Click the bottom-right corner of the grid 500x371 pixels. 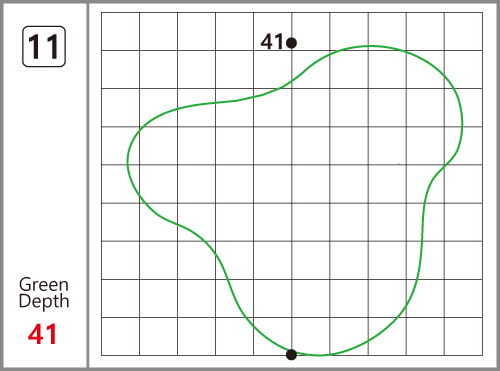[x=482, y=355]
